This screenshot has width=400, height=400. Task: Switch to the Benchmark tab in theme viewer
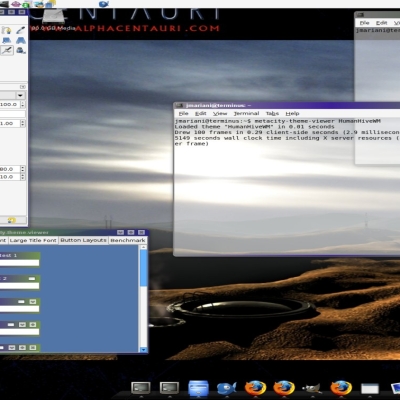coord(128,240)
